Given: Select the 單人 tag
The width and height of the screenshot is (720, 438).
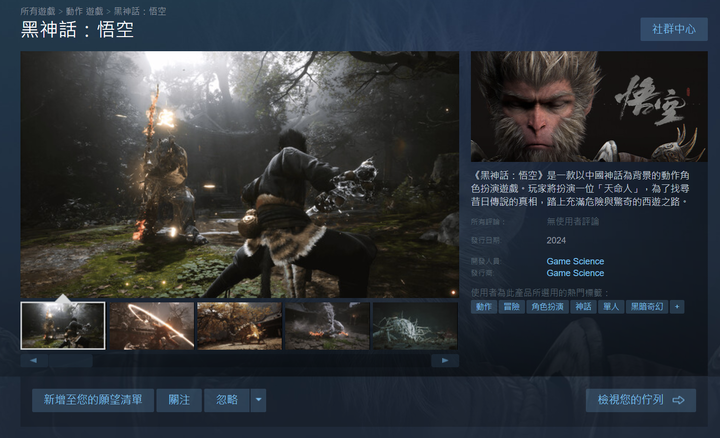Looking at the screenshot, I should [611, 307].
